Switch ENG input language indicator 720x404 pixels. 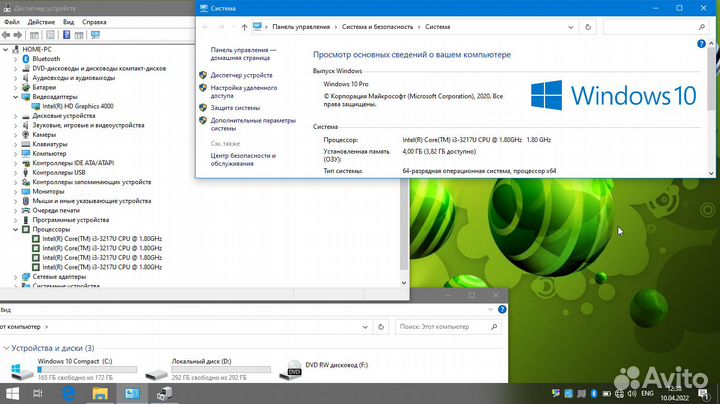(x=647, y=393)
